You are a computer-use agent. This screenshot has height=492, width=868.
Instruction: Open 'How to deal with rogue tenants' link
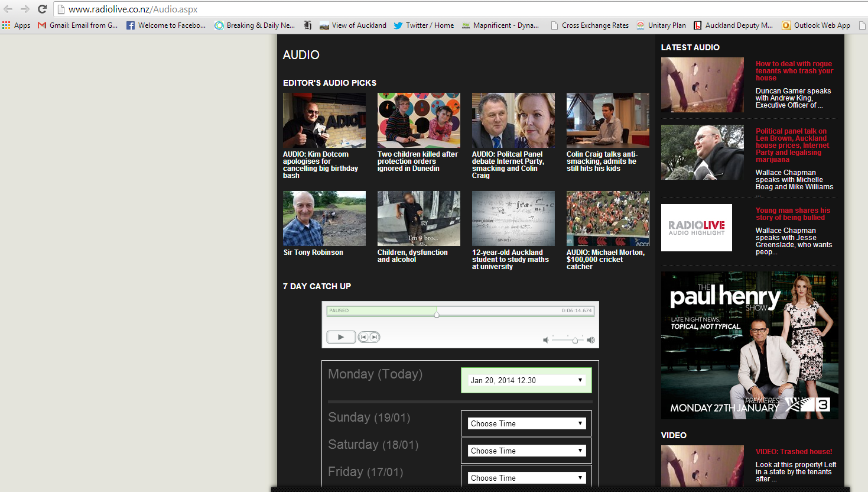pos(794,70)
